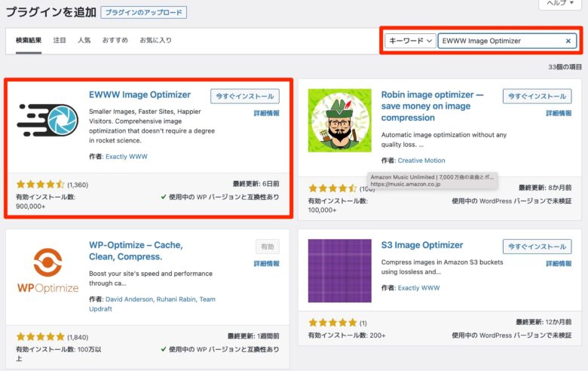Image resolution: width=588 pixels, height=371 pixels.
Task: Open the キーワード search type dropdown
Action: click(x=410, y=41)
